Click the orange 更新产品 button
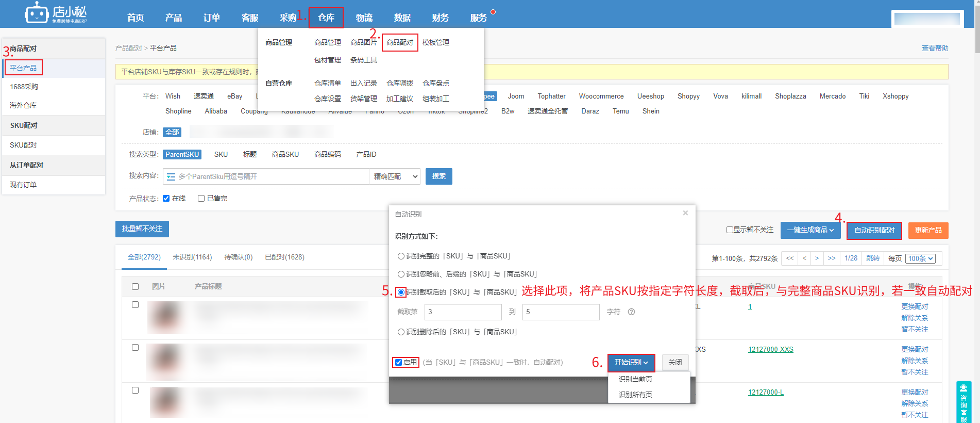Viewport: 980px width, 423px height. point(928,231)
